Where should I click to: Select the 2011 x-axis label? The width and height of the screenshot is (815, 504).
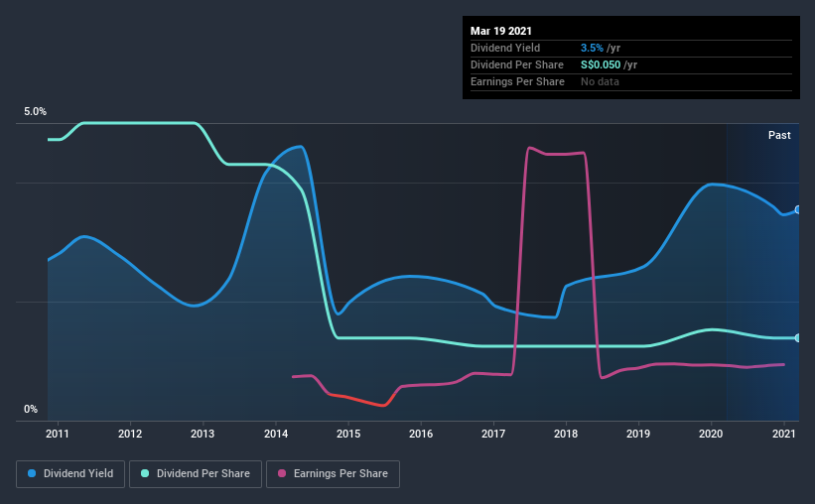(58, 434)
